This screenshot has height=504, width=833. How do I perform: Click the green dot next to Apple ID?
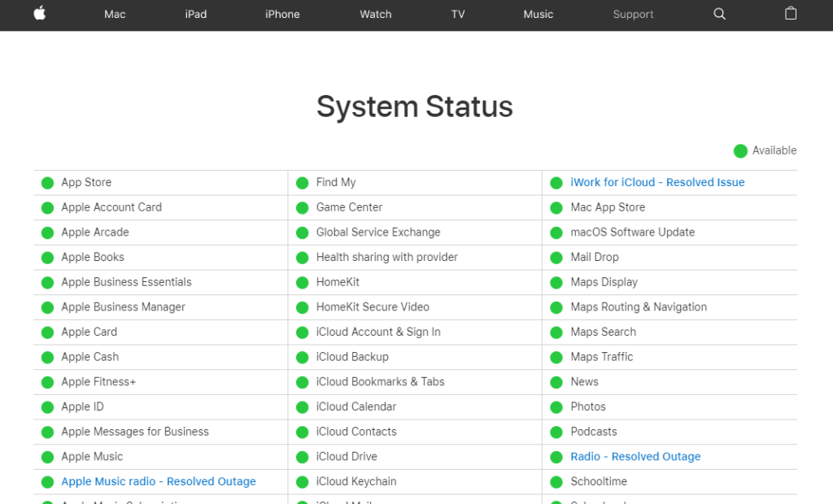click(x=47, y=407)
